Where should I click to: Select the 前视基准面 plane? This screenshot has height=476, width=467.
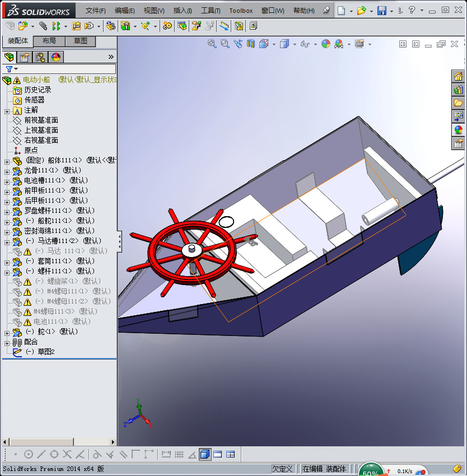pyautogui.click(x=41, y=120)
